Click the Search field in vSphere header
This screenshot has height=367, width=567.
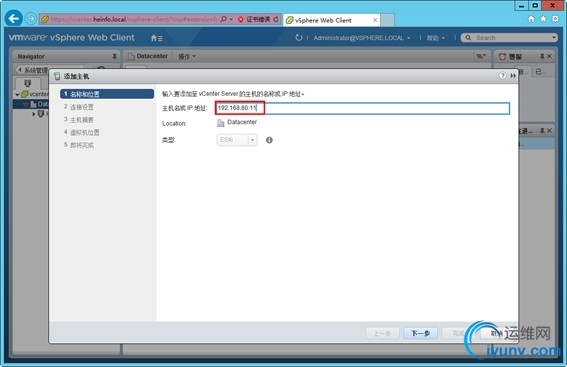tap(509, 38)
